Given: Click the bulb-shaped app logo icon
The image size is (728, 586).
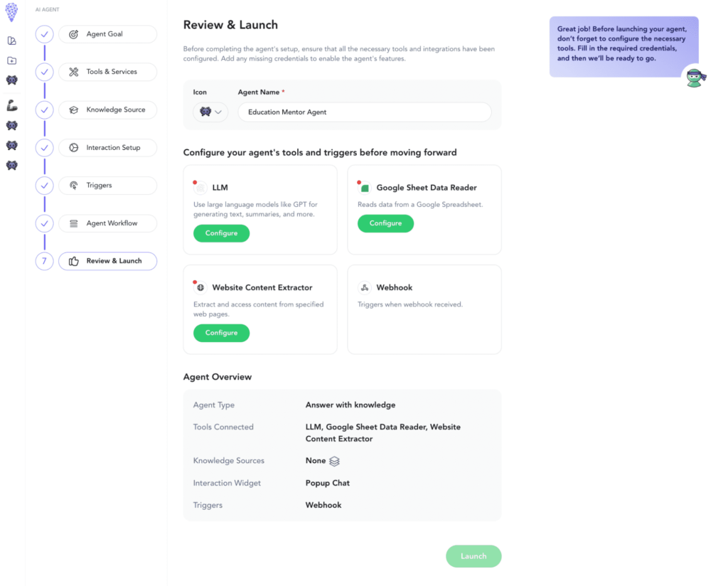Looking at the screenshot, I should pyautogui.click(x=10, y=12).
